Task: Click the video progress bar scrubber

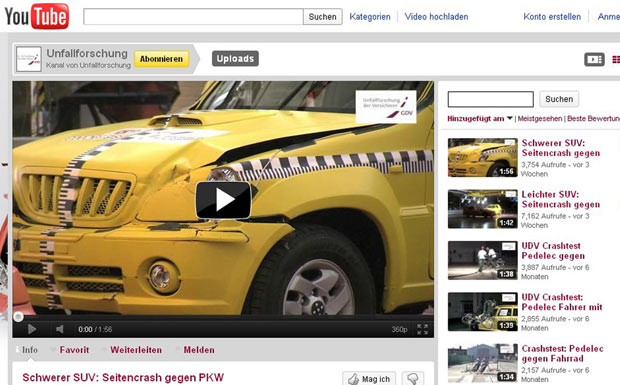Action: click(x=18, y=317)
